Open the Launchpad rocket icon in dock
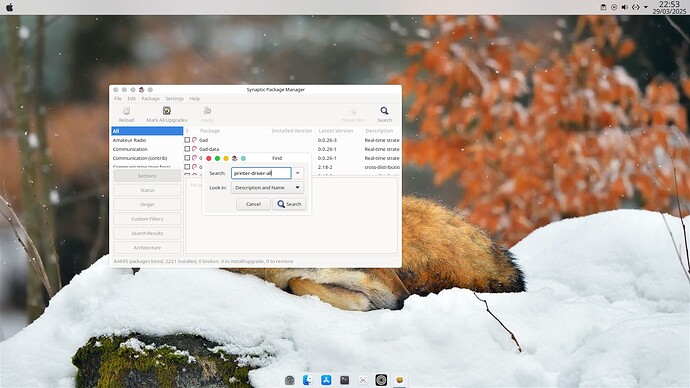 click(290, 380)
